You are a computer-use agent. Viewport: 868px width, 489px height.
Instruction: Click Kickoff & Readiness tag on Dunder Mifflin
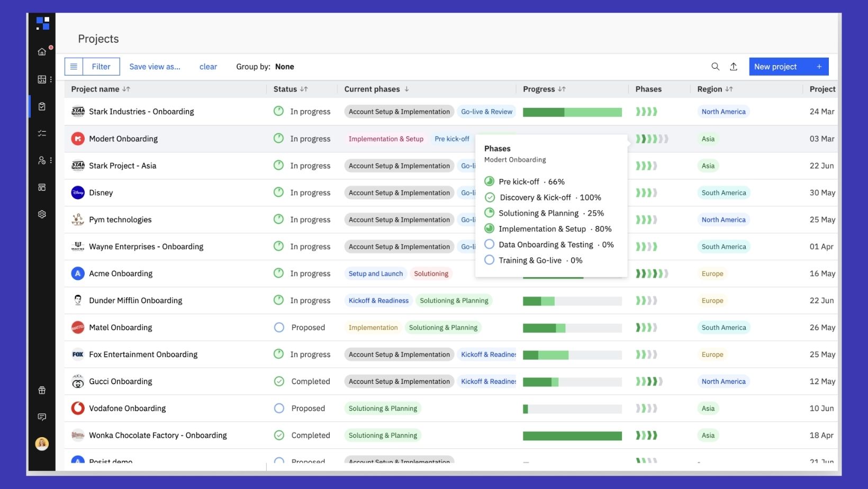[378, 301]
